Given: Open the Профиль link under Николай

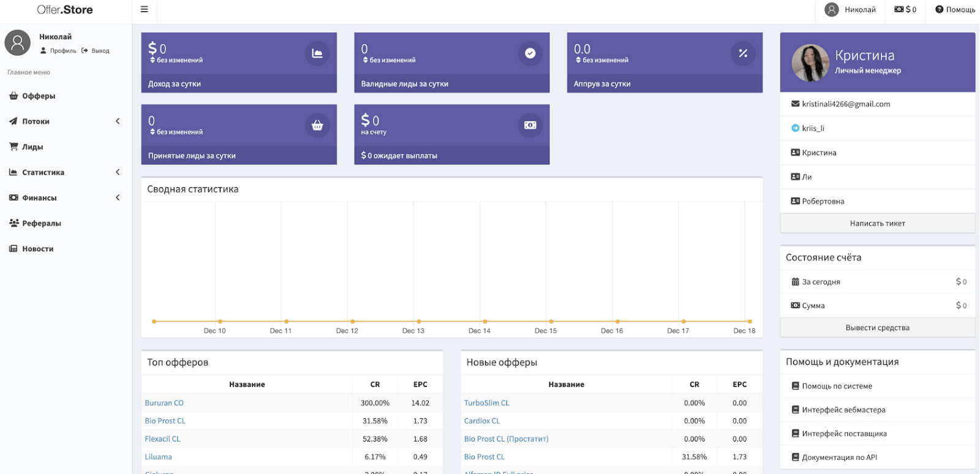Looking at the screenshot, I should point(58,51).
